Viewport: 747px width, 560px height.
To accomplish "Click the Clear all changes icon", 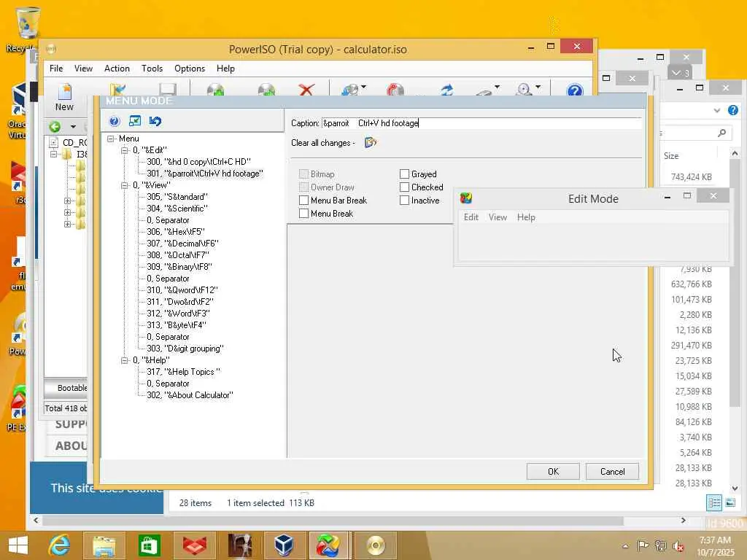I will pos(370,142).
